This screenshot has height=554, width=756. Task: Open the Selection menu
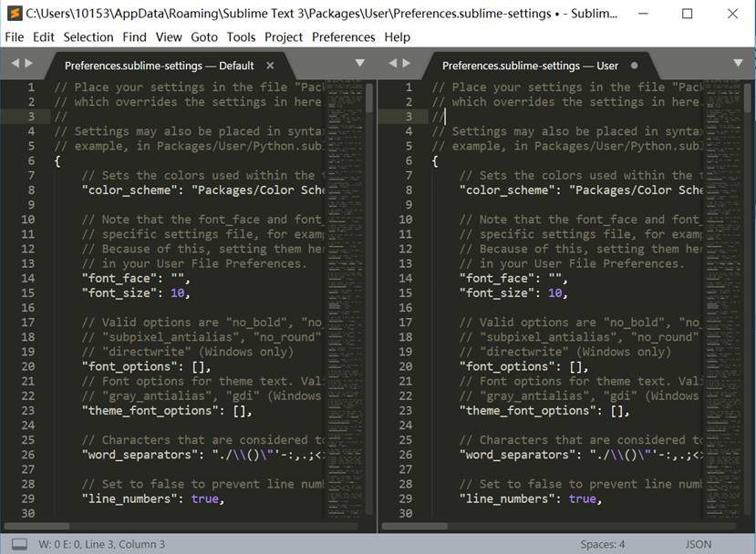tap(88, 37)
